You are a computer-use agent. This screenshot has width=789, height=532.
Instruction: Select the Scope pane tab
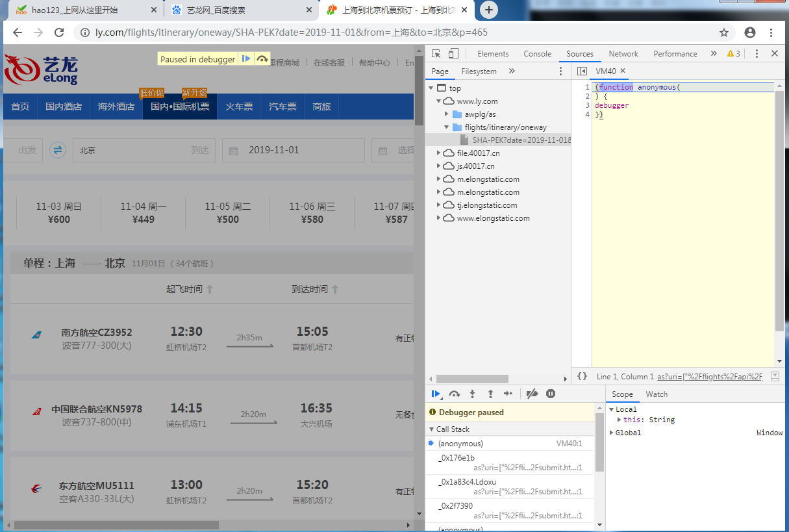tap(622, 394)
